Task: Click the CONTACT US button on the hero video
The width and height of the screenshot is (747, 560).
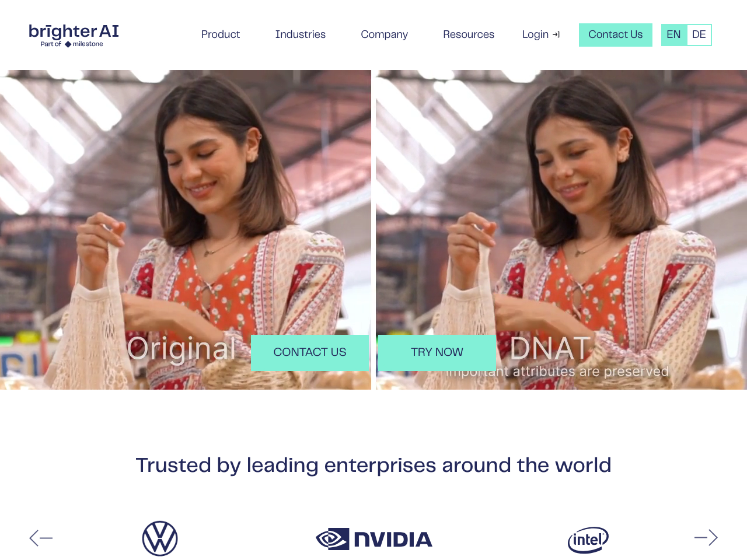Action: [310, 352]
